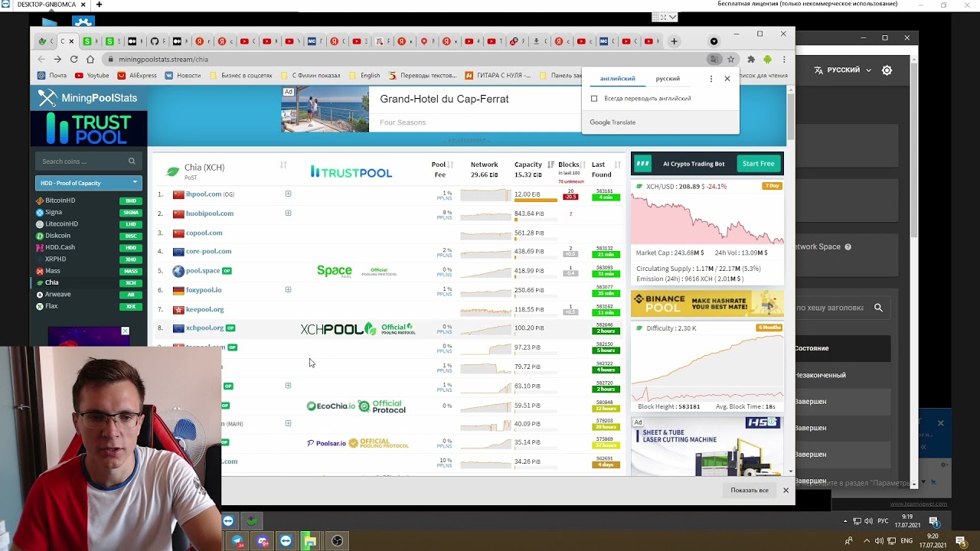Click the Binance Pool banner
This screenshot has height=551, width=980.
click(707, 304)
